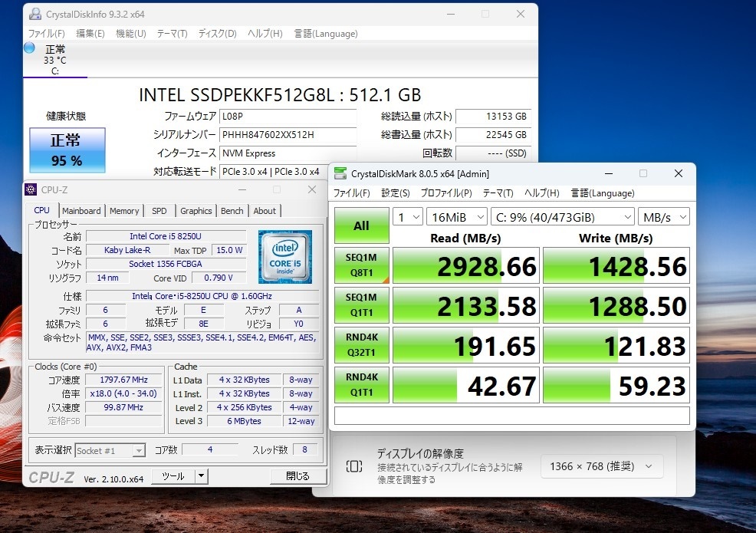Click the CPU-Z app icon in title bar
The width and height of the screenshot is (756, 533).
pos(31,189)
